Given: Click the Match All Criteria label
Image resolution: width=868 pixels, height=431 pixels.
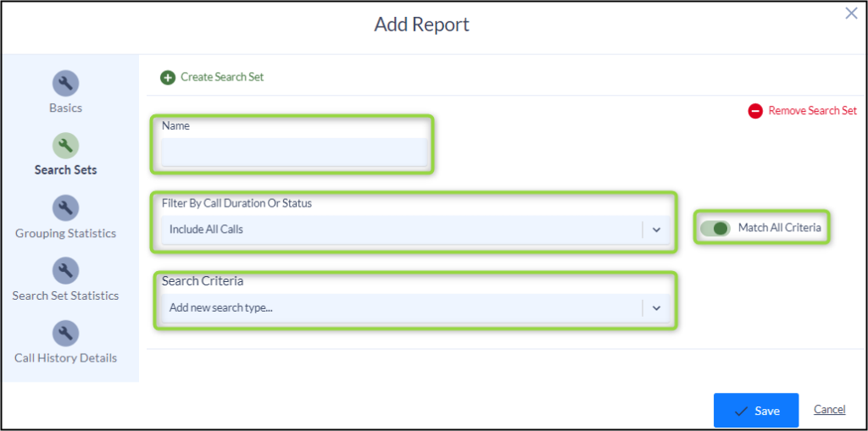Looking at the screenshot, I should [780, 228].
